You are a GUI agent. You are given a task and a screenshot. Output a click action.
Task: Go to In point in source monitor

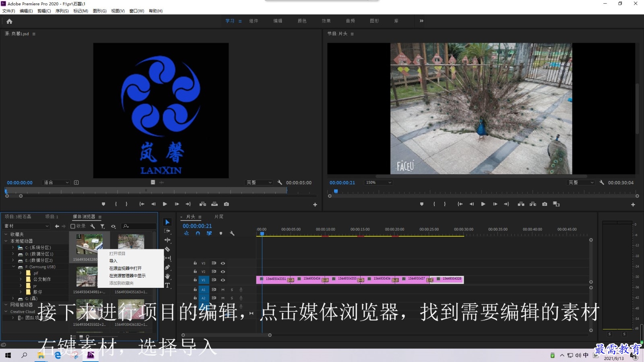[142, 204]
